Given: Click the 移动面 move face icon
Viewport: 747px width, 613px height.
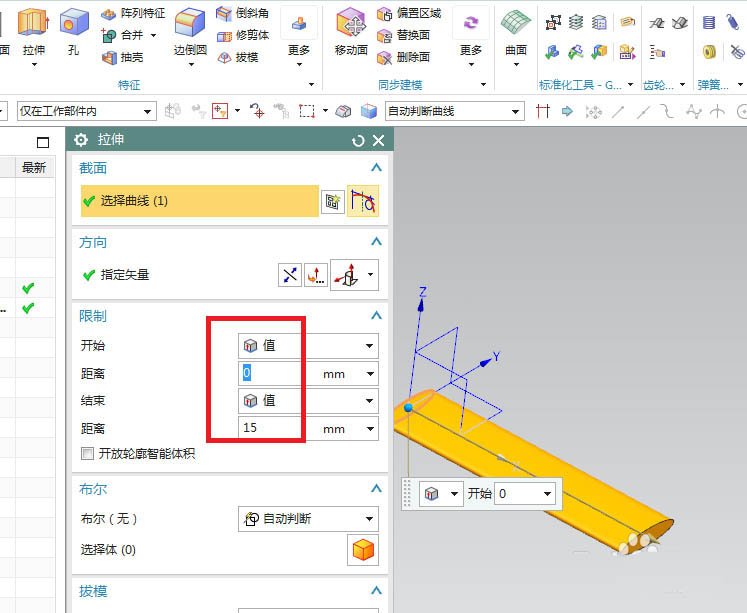Looking at the screenshot, I should 351,22.
